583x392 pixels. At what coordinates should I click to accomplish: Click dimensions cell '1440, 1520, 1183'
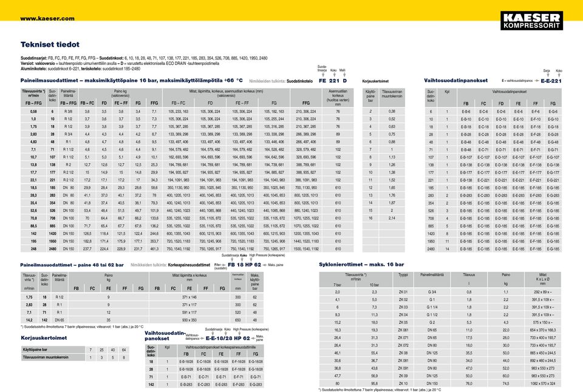coord(306,241)
